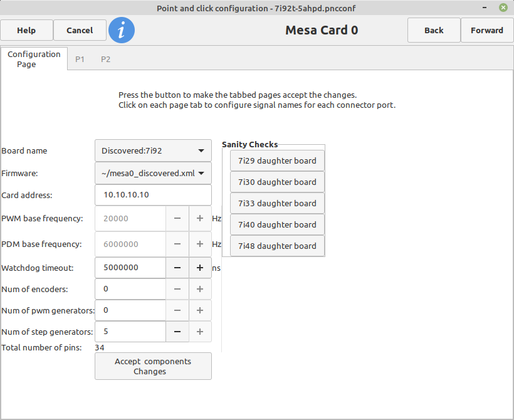Switch to the P1 tab

point(80,60)
